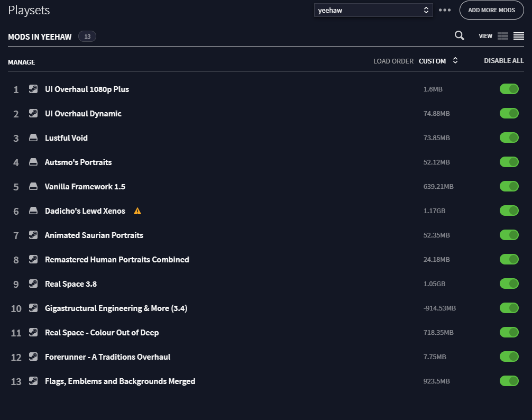The width and height of the screenshot is (532, 420).
Task: Switch off Real Space 3.8 toggle
Action: (509, 284)
